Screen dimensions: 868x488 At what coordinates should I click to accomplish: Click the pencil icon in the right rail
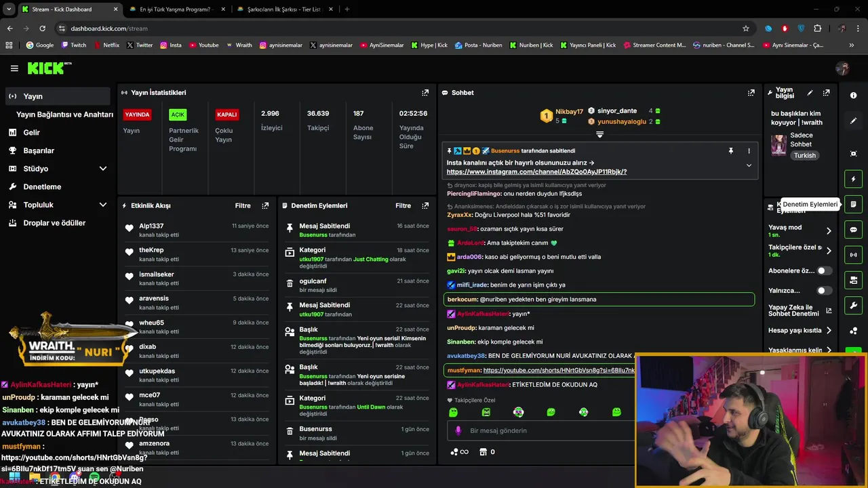tap(853, 121)
